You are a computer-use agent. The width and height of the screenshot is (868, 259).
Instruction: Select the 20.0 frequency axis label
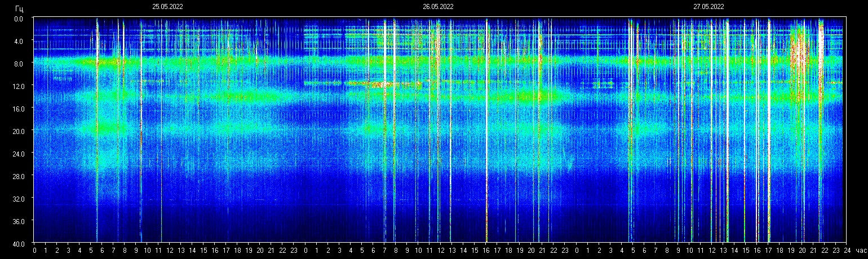click(x=17, y=131)
